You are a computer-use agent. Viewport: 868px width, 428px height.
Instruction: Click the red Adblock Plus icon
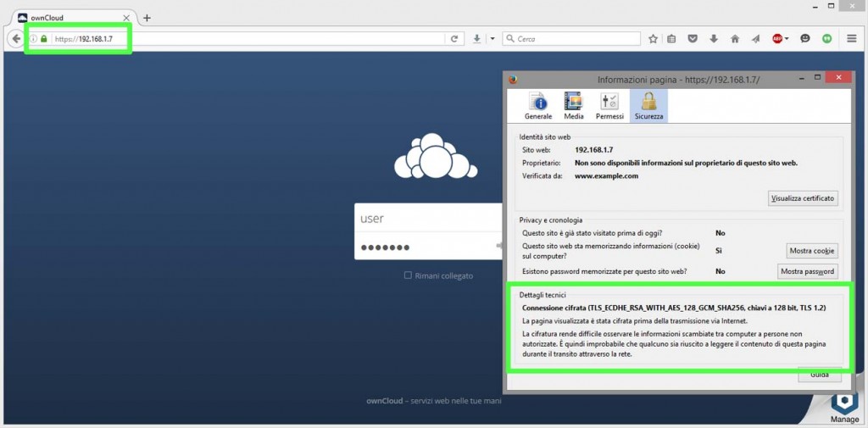click(x=777, y=39)
